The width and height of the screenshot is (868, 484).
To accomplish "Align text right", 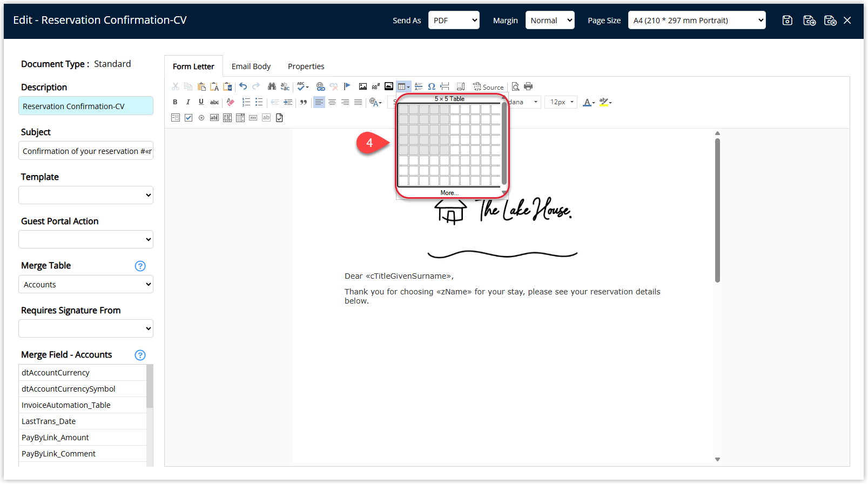I will 345,102.
